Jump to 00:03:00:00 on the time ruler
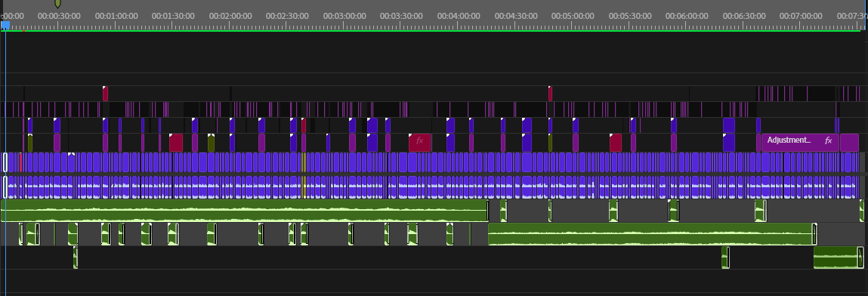This screenshot has height=296, width=868. [344, 16]
